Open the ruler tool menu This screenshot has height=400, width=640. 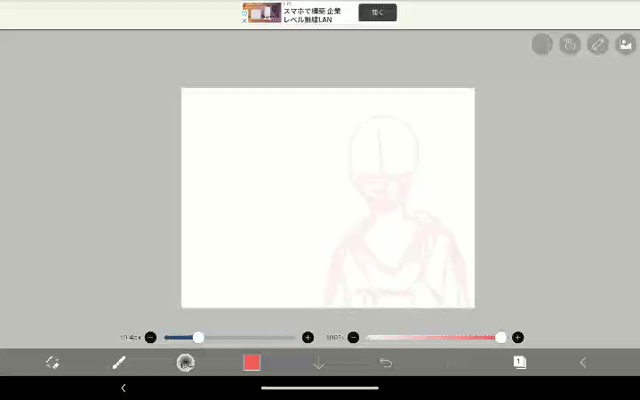tap(598, 44)
